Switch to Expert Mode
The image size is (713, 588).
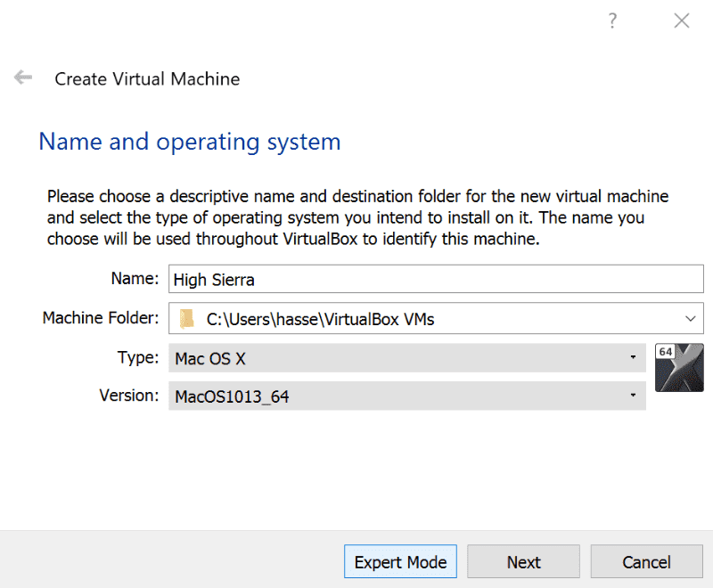click(x=400, y=561)
